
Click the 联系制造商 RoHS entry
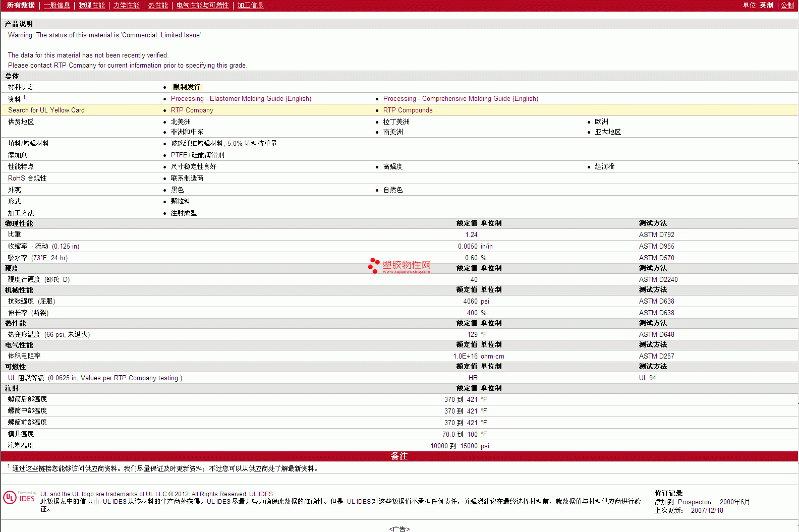[x=187, y=179]
